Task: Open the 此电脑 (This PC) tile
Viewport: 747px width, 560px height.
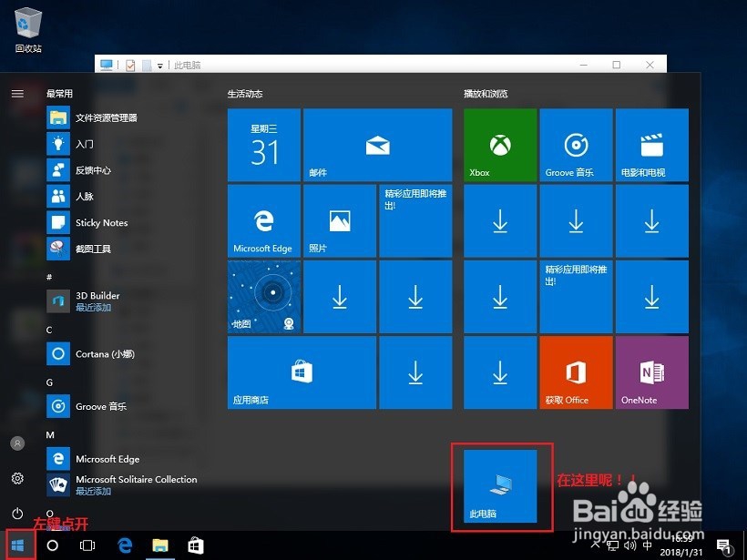Action: [x=501, y=485]
